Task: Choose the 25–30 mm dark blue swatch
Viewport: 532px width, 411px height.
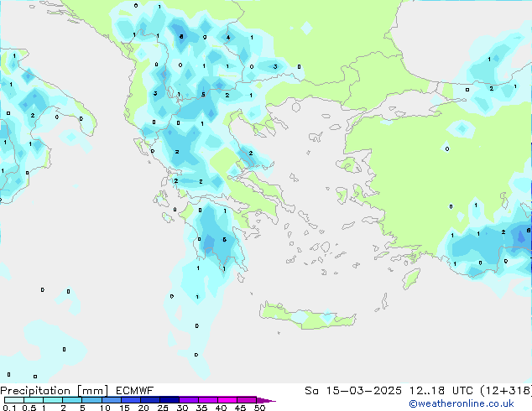Action: point(170,400)
